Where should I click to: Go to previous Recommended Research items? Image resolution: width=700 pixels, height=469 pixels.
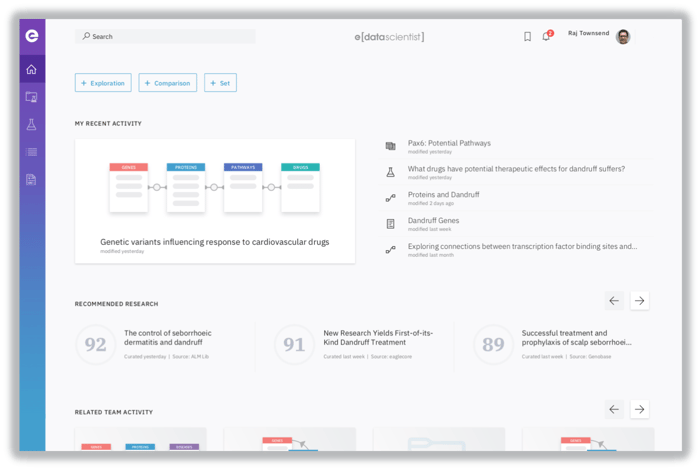614,301
